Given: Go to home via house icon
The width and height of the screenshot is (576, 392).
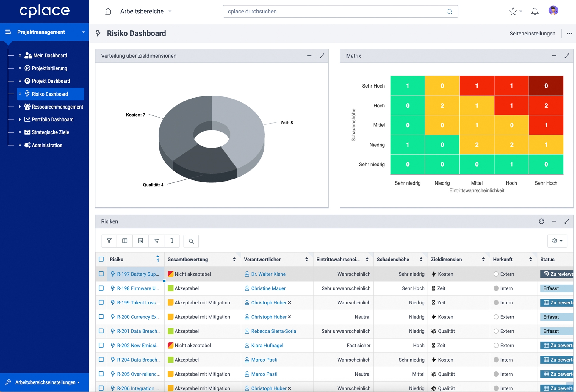Looking at the screenshot, I should click(108, 12).
